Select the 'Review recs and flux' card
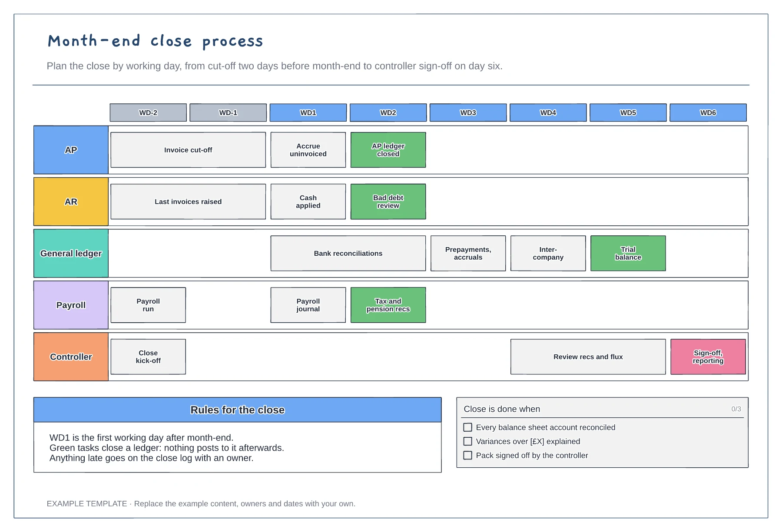 588,357
